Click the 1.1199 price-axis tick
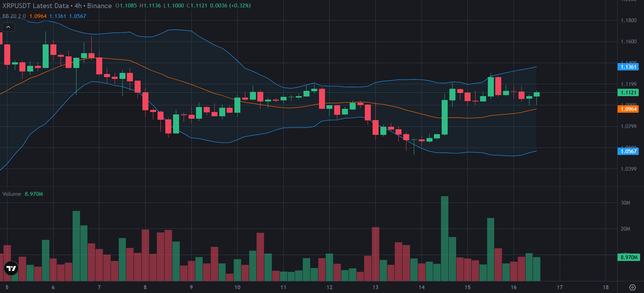This screenshot has height=293, width=644. click(x=628, y=84)
